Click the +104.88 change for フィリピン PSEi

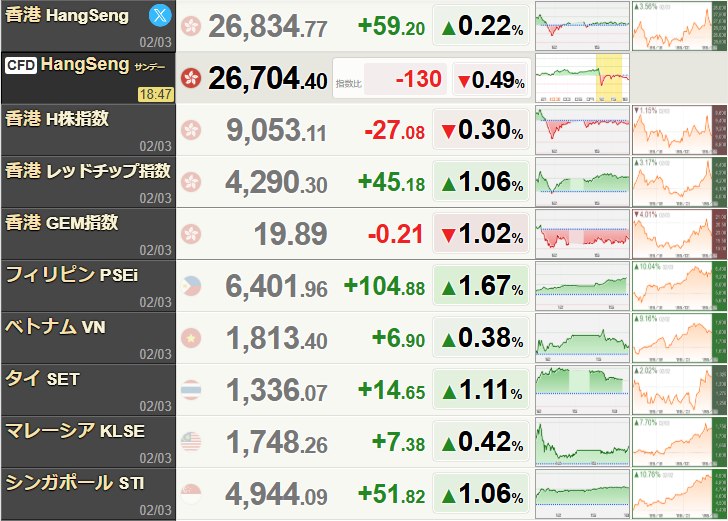point(384,286)
